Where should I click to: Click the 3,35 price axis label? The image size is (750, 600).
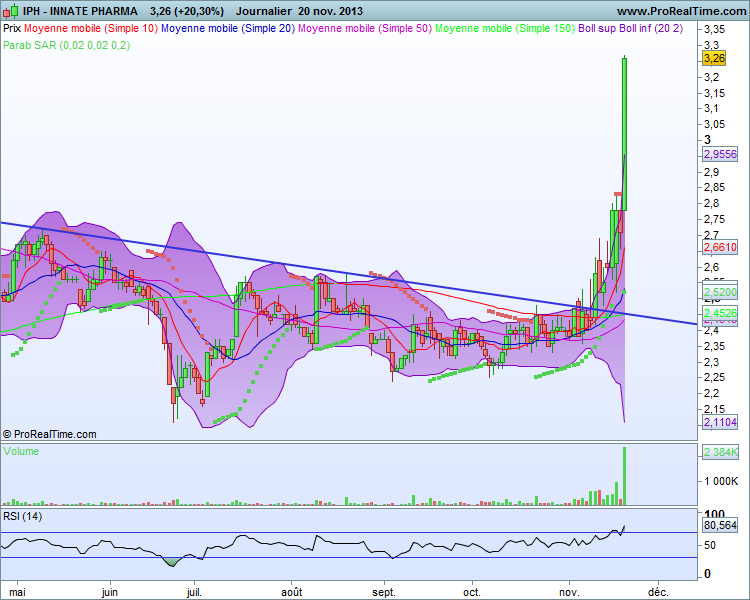click(715, 30)
